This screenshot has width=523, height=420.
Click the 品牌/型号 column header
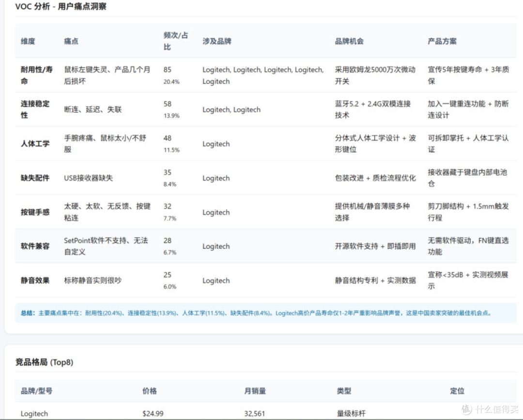pyautogui.click(x=37, y=390)
